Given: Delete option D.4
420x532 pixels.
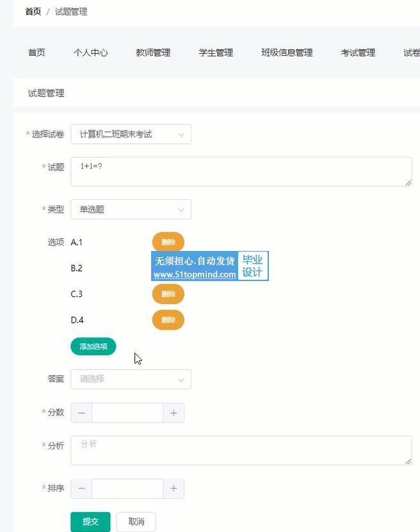Looking at the screenshot, I should (168, 320).
